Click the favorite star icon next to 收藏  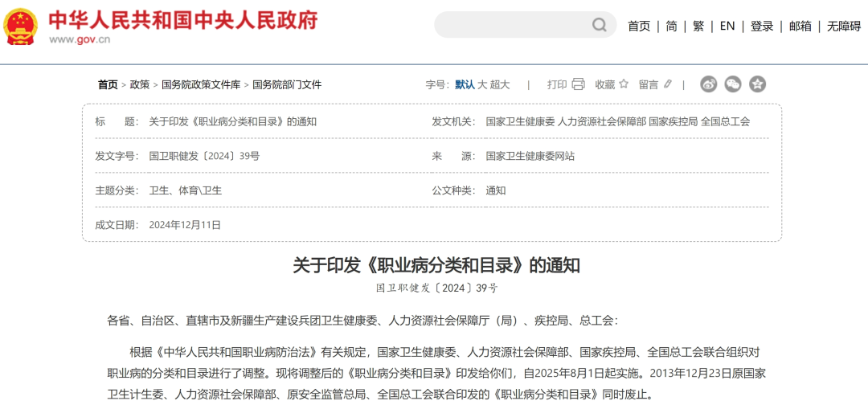click(624, 84)
